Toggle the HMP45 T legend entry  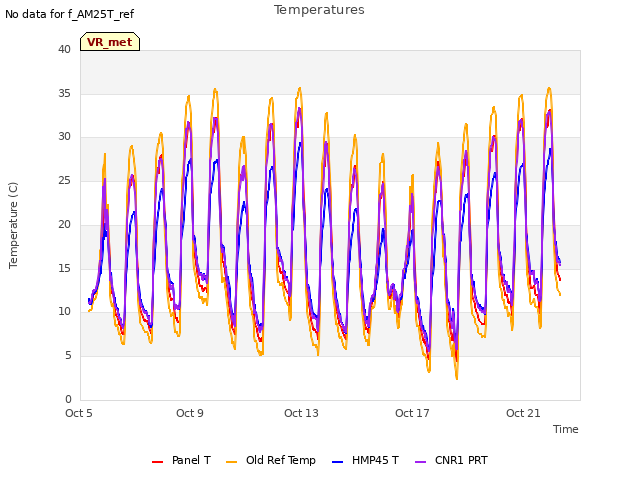click(x=365, y=460)
